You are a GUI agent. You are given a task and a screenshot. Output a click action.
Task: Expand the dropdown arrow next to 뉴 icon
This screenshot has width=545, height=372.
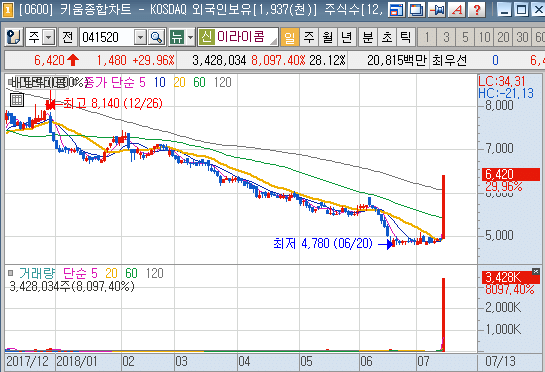point(190,37)
